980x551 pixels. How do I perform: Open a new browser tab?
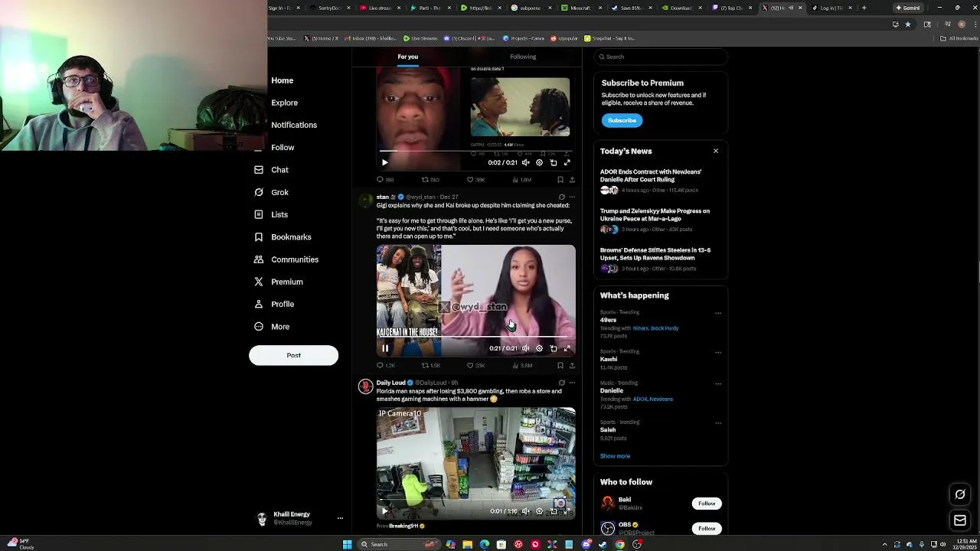pos(864,8)
